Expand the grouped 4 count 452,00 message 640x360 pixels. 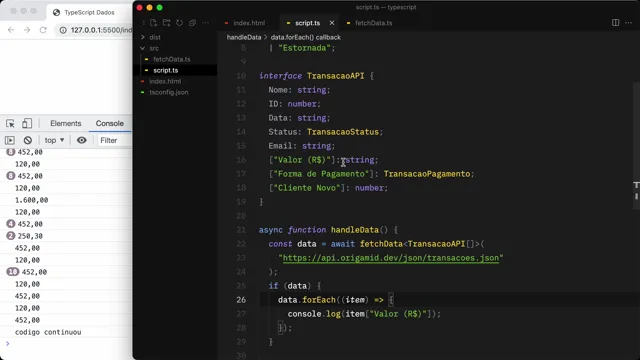[x=11, y=224]
